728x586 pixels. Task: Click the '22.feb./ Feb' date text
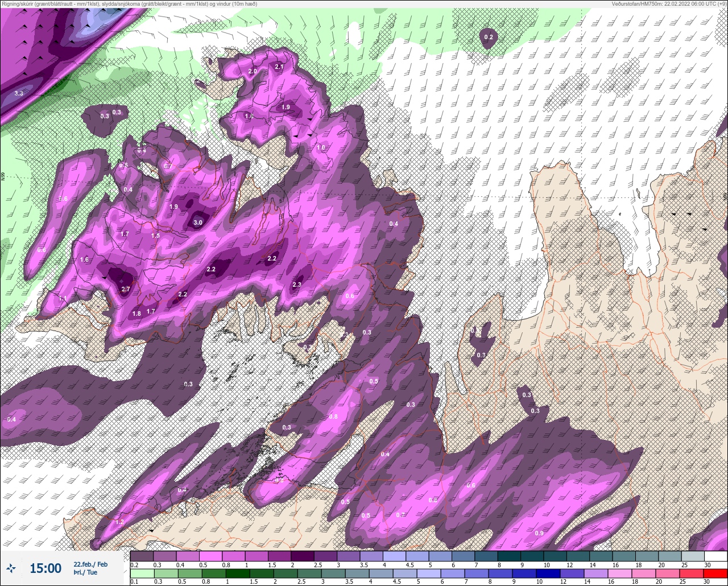point(90,564)
